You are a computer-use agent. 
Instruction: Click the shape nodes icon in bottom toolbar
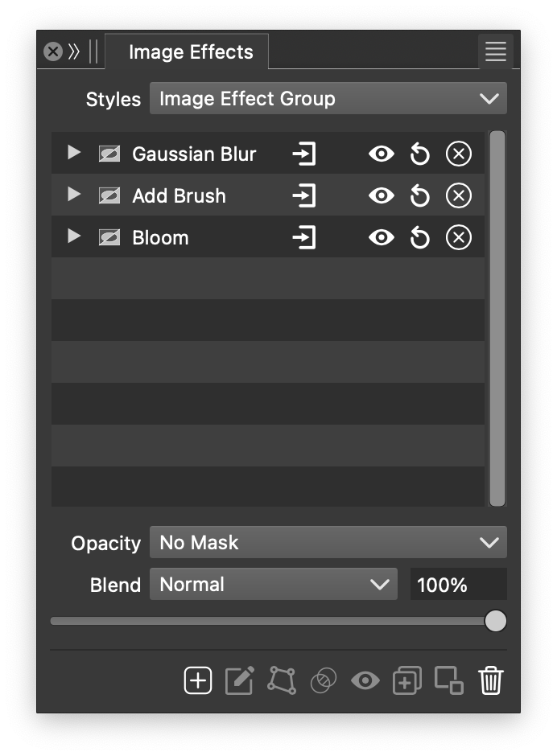[281, 680]
